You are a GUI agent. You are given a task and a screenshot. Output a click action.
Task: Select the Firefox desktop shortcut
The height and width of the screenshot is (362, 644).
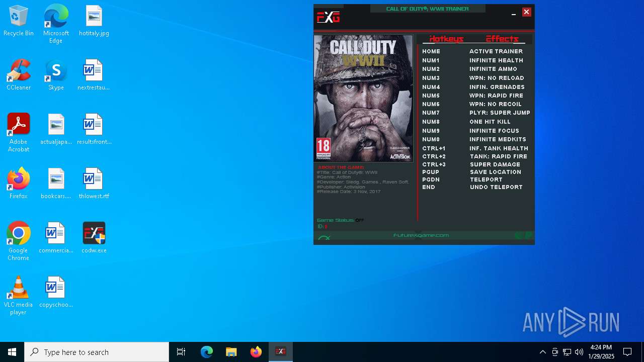tap(19, 184)
